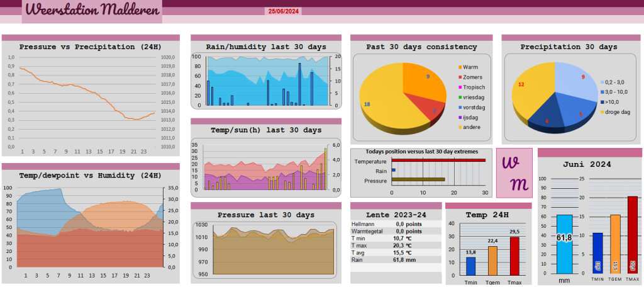The height and width of the screenshot is (287, 644).
Task: Click the orange pressure line in 24H chart
Action: (87, 93)
